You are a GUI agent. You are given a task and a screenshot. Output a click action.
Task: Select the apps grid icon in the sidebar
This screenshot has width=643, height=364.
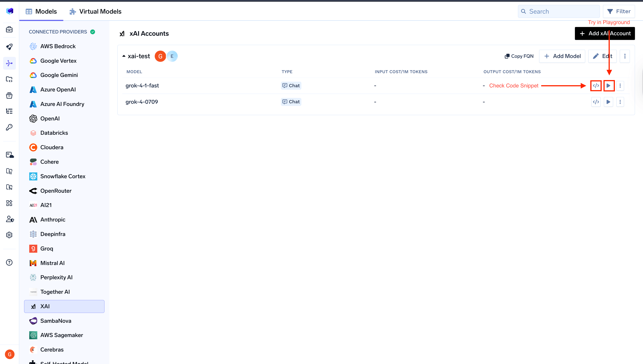point(9,203)
